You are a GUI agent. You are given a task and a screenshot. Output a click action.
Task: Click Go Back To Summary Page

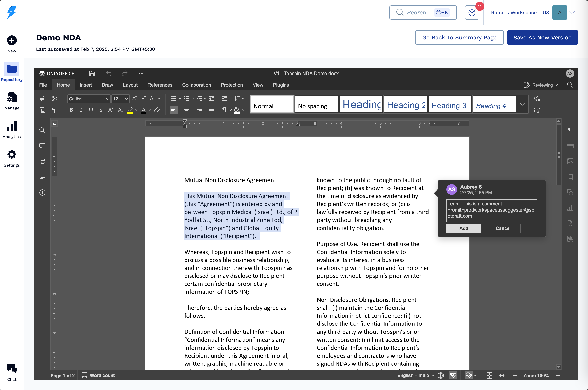point(459,37)
